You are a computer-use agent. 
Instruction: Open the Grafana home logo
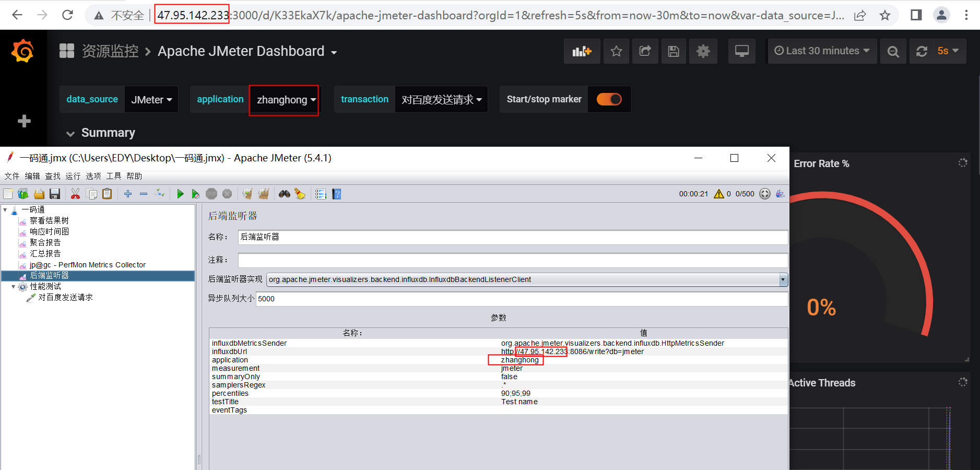tap(23, 52)
